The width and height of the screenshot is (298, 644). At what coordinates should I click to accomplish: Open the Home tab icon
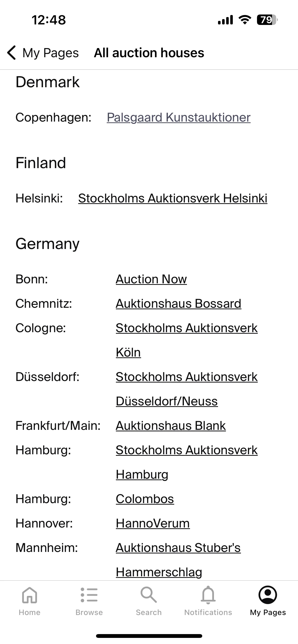[30, 595]
